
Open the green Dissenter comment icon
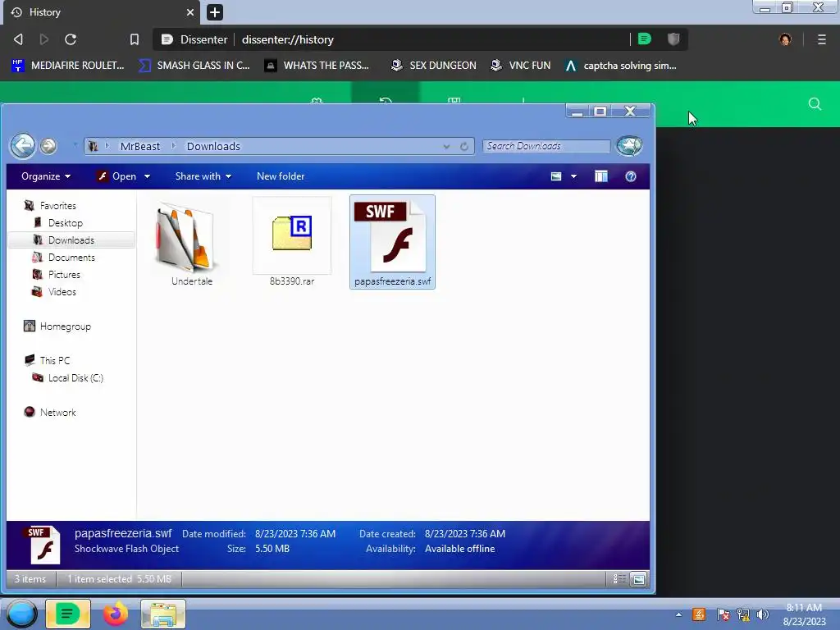tap(645, 39)
